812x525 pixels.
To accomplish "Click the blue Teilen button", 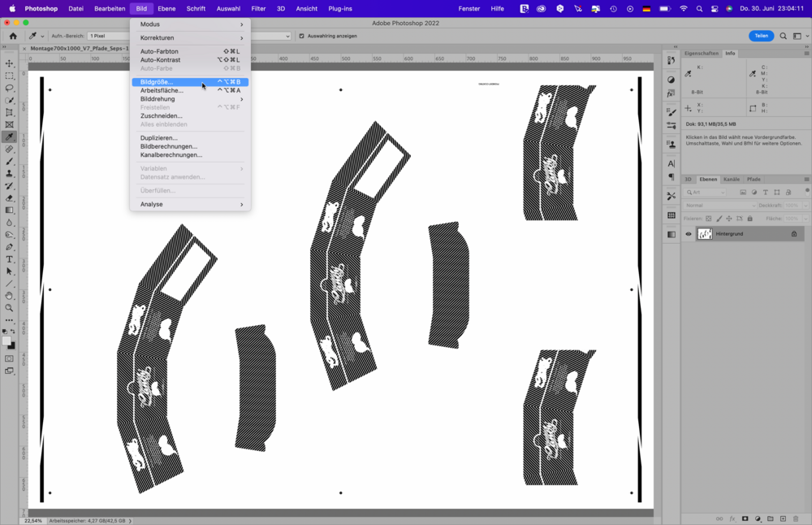I will pyautogui.click(x=761, y=36).
